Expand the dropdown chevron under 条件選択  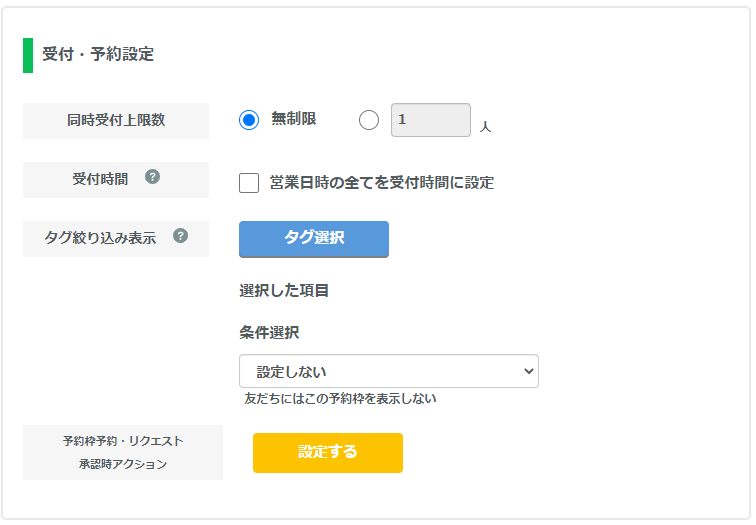point(528,371)
